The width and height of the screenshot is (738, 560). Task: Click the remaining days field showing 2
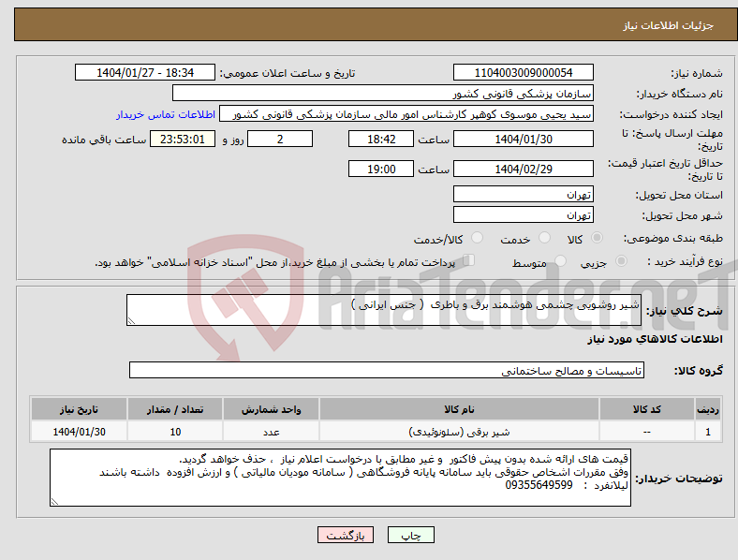280,139
